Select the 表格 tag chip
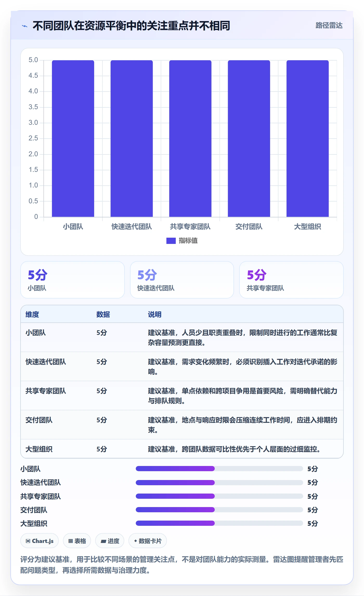This screenshot has height=596, width=364. pyautogui.click(x=77, y=541)
